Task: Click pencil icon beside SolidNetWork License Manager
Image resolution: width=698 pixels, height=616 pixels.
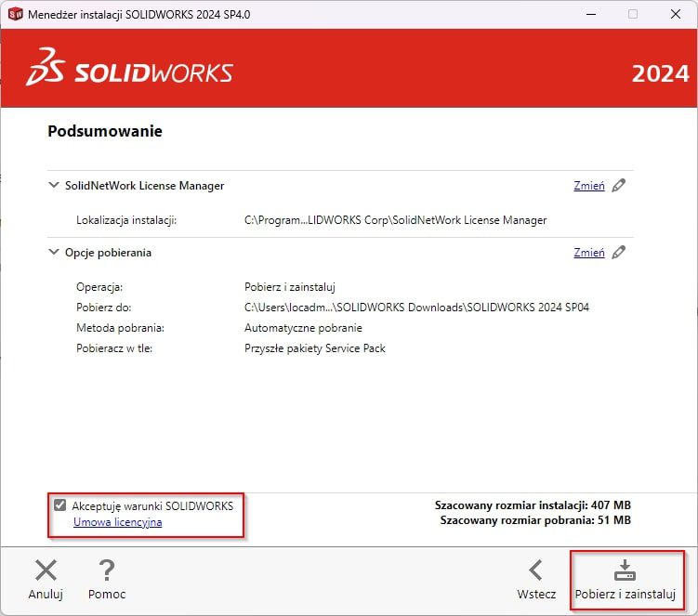Action: pyautogui.click(x=619, y=185)
